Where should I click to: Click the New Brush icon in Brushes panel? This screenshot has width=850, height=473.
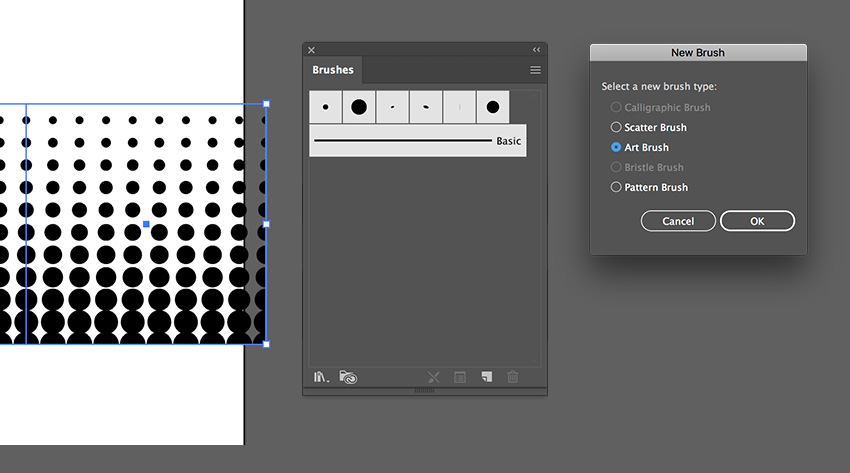pos(487,377)
